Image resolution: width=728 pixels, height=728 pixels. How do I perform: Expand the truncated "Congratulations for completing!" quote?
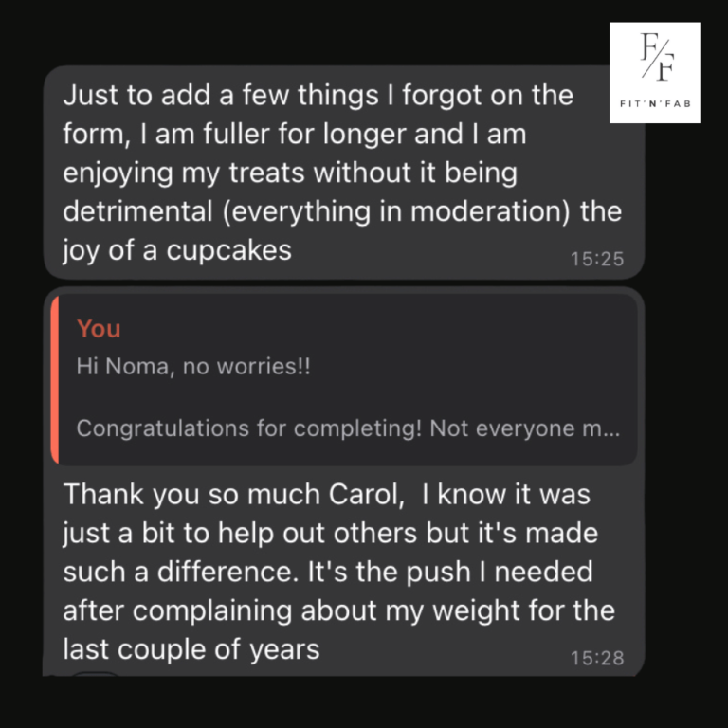(x=347, y=428)
